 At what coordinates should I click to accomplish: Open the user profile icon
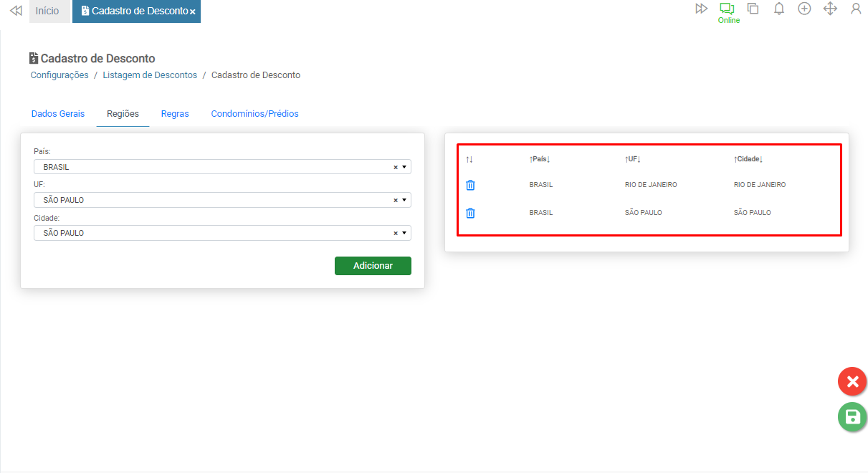click(856, 9)
